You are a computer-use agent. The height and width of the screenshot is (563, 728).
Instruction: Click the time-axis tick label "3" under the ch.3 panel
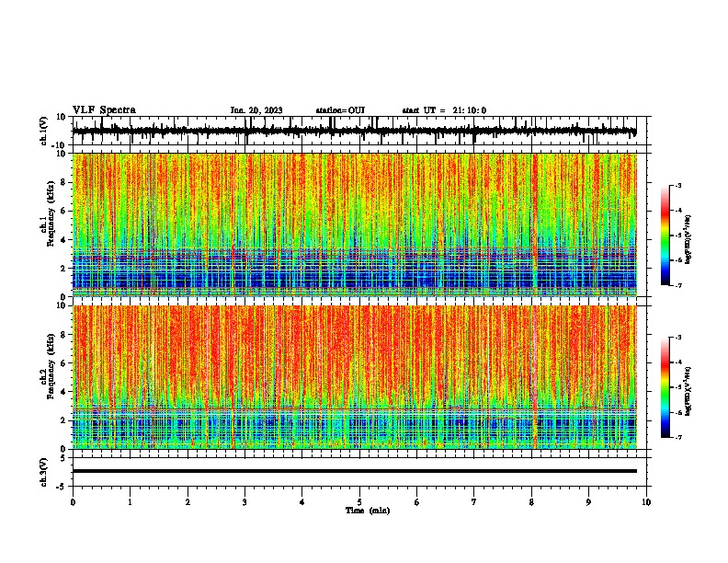pyautogui.click(x=245, y=502)
